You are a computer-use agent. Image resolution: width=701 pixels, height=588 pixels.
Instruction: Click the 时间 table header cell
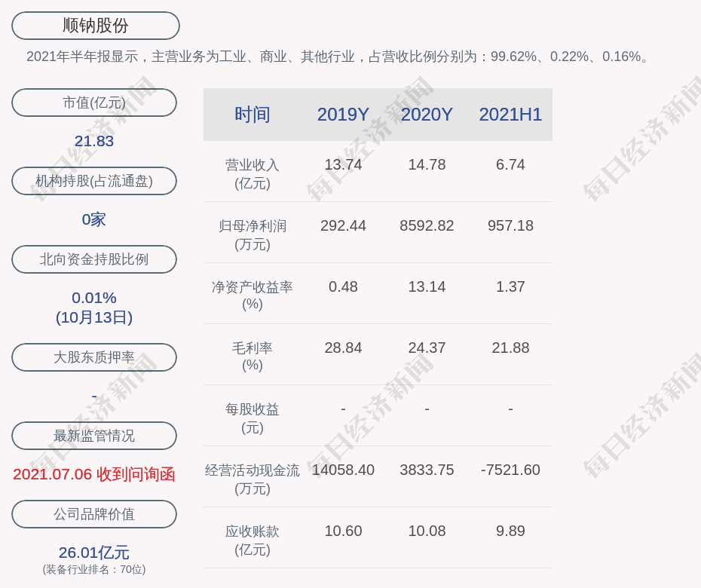[x=253, y=115]
